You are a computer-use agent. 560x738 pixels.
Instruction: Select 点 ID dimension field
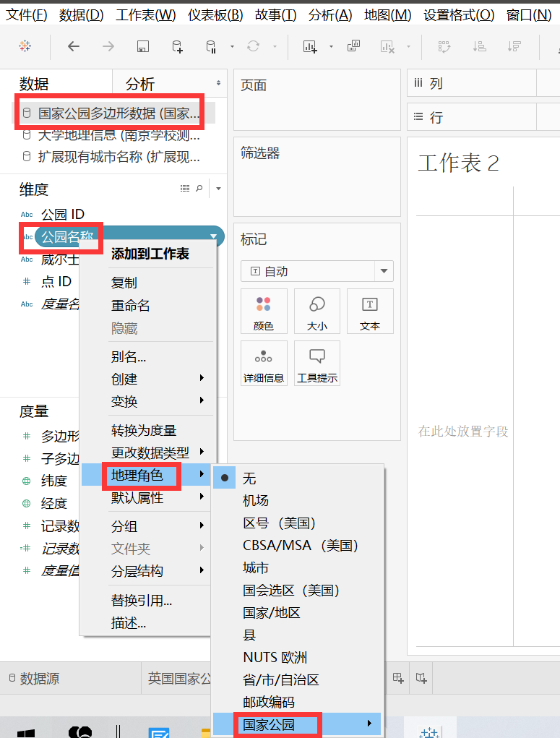[x=56, y=281]
